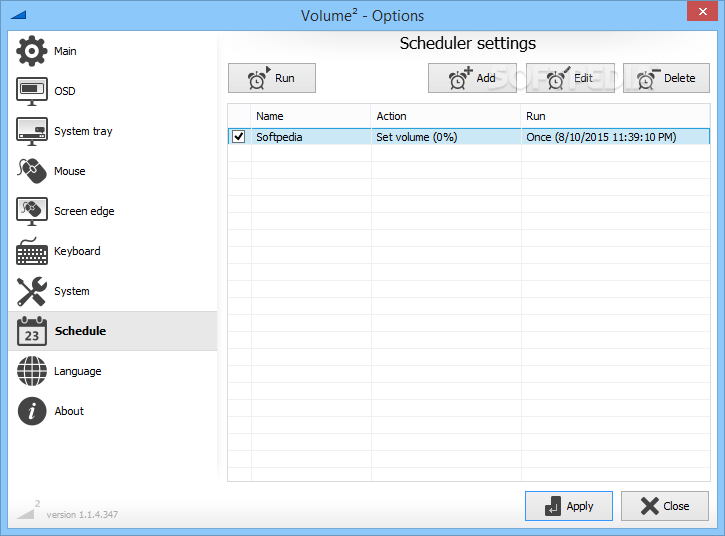Open the Language label in sidebar
Viewport: 725px width, 536px height.
tap(78, 371)
